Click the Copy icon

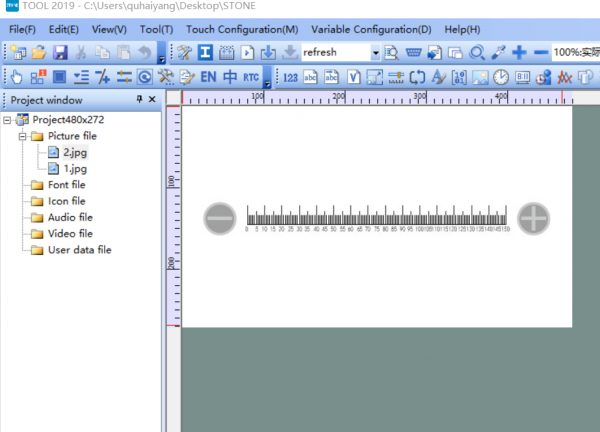point(102,52)
